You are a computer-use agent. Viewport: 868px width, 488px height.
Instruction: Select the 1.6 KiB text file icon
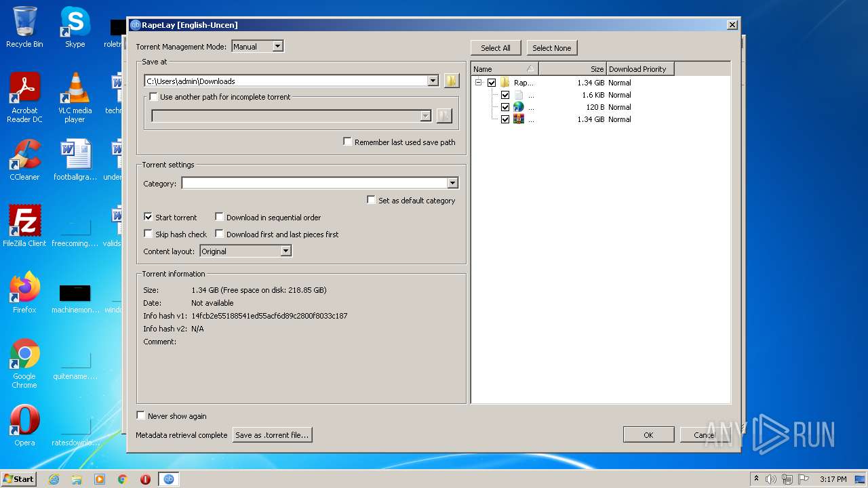(519, 95)
